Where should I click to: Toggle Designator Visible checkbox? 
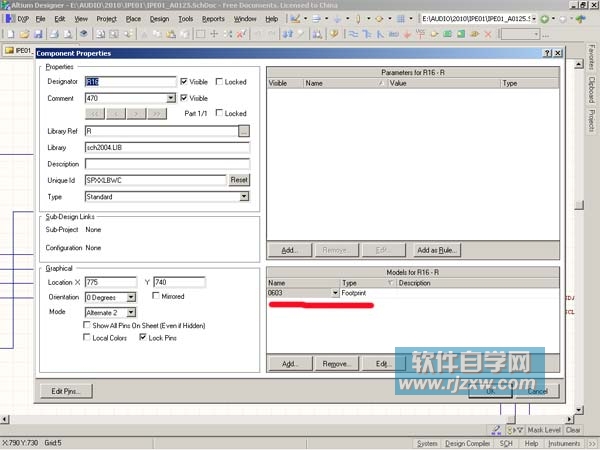click(x=184, y=82)
